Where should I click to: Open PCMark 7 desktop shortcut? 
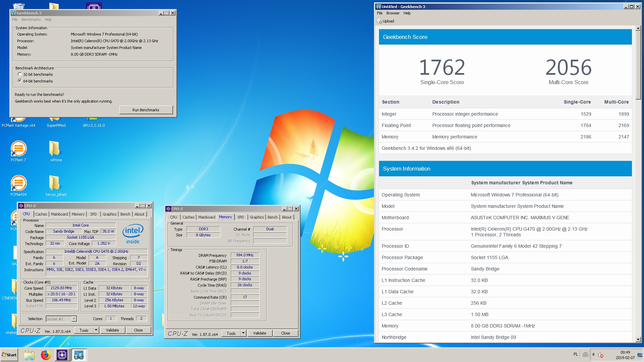[18, 151]
